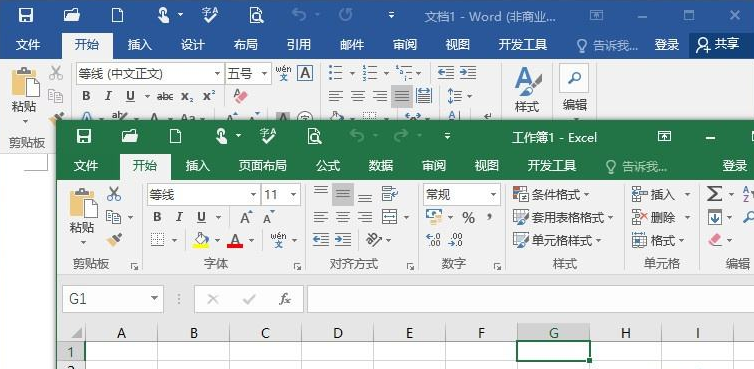754x369 pixels.
Task: Open Excel 公式 tab
Action: click(328, 165)
